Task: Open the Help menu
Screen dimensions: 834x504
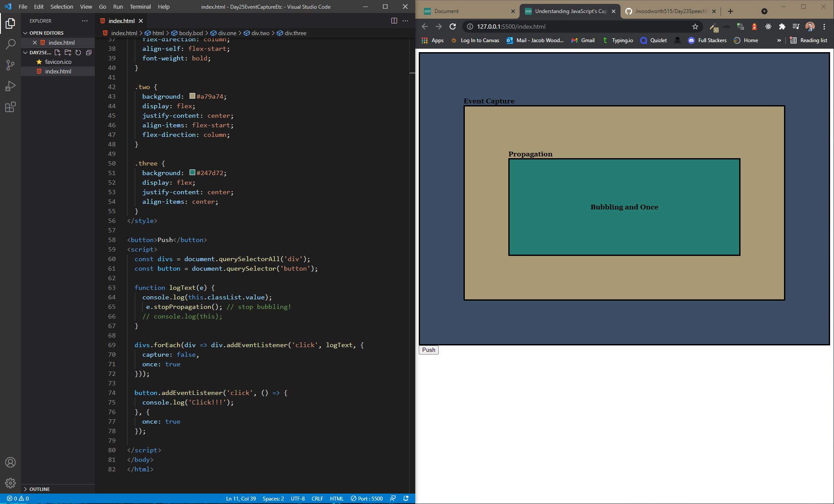Action: click(163, 7)
